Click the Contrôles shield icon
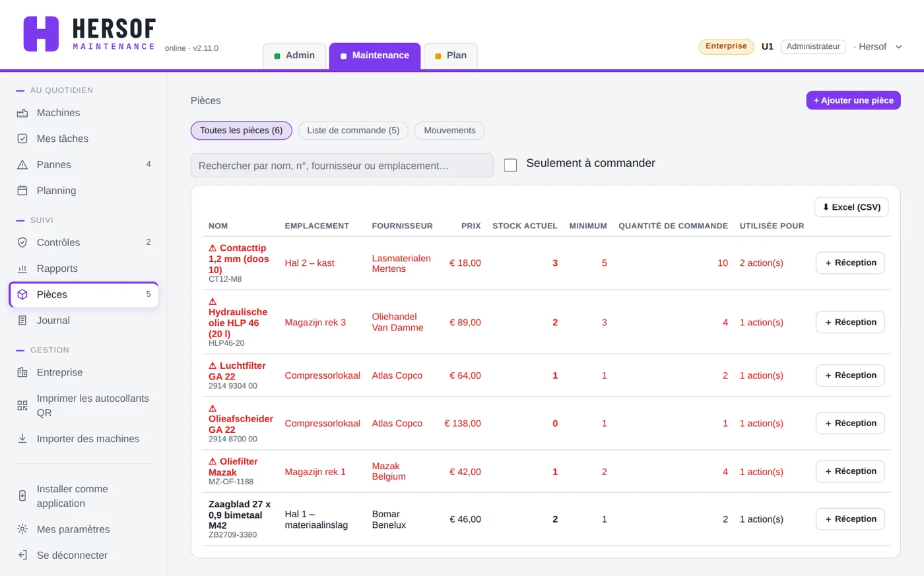Image resolution: width=924 pixels, height=576 pixels. (x=22, y=243)
